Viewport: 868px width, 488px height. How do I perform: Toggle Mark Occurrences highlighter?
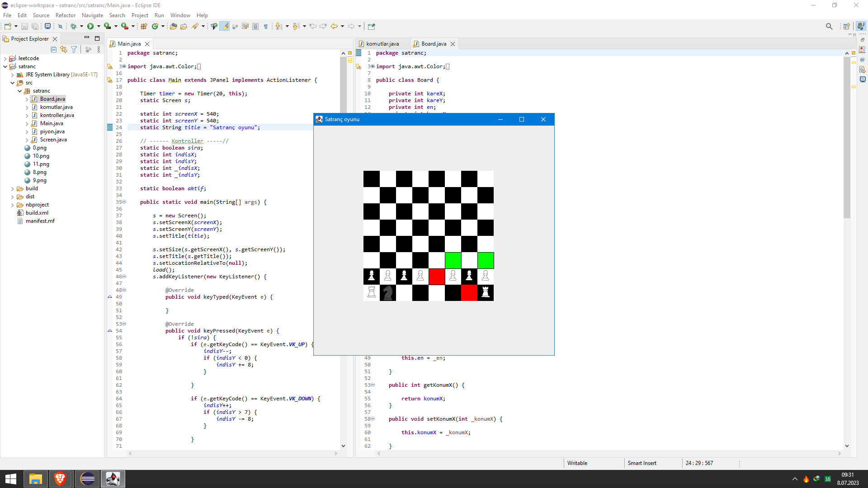[x=225, y=26]
